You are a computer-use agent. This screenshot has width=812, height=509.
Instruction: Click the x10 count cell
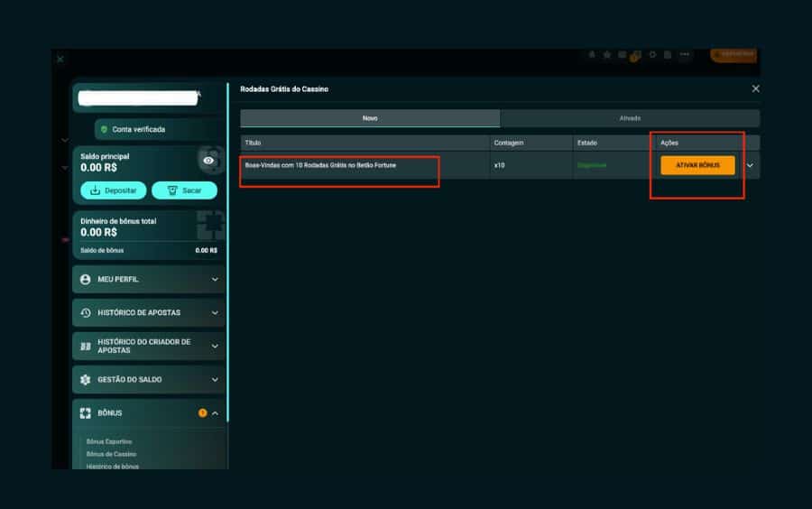[499, 166]
